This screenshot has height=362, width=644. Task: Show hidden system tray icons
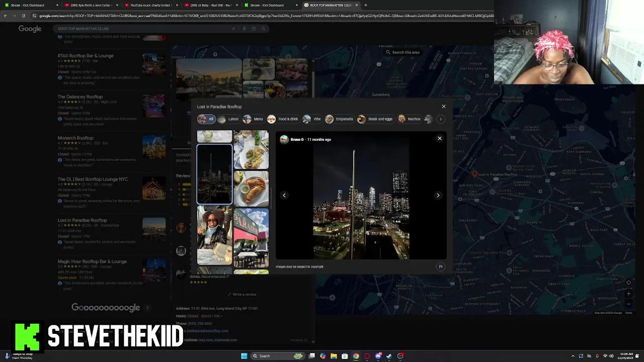(573, 356)
